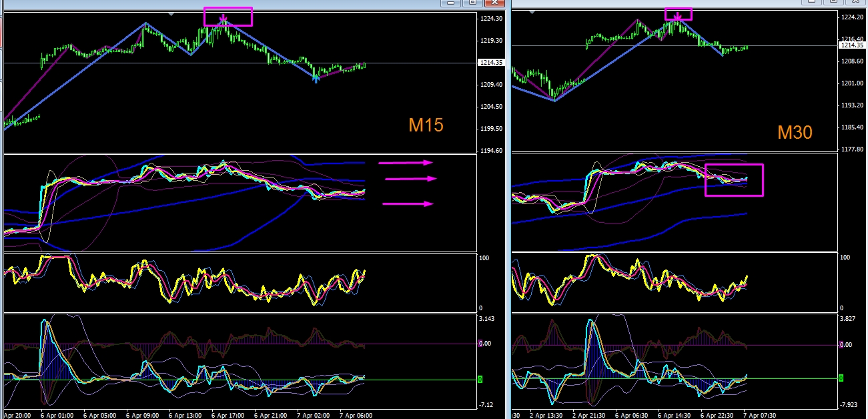Click the 6 Apr 21:00 time label
This screenshot has height=419, width=868.
[x=270, y=414]
